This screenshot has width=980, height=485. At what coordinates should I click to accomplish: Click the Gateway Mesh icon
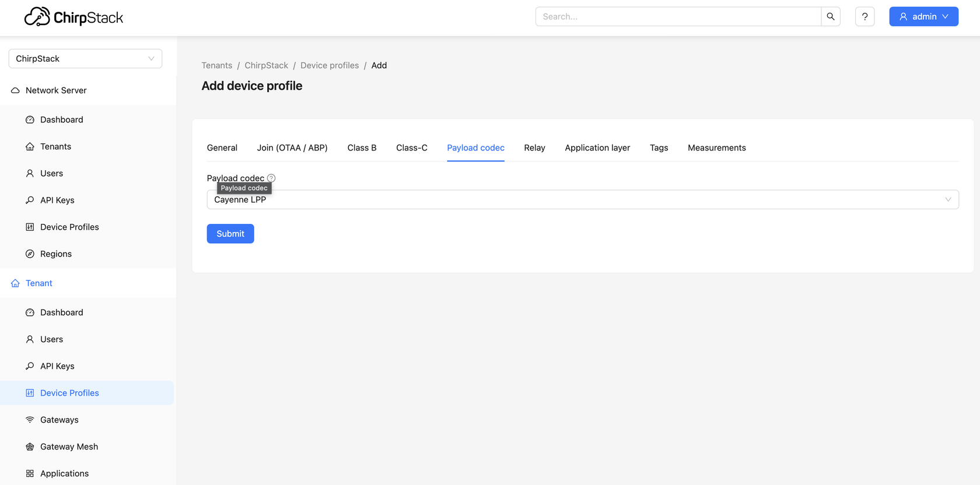(30, 447)
